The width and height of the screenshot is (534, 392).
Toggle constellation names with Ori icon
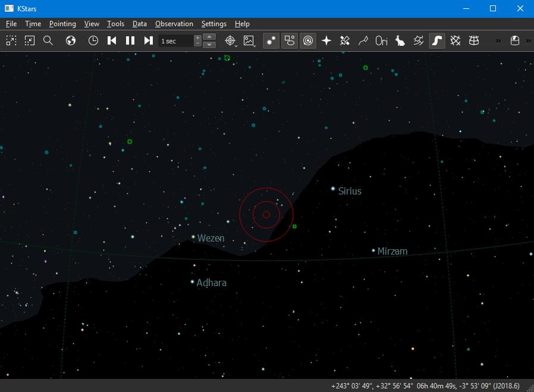click(x=381, y=41)
